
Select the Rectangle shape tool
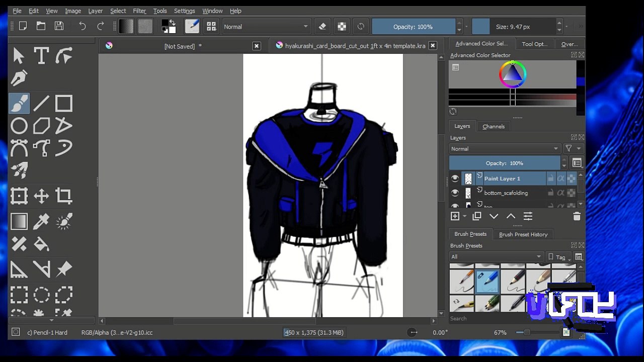coord(64,104)
